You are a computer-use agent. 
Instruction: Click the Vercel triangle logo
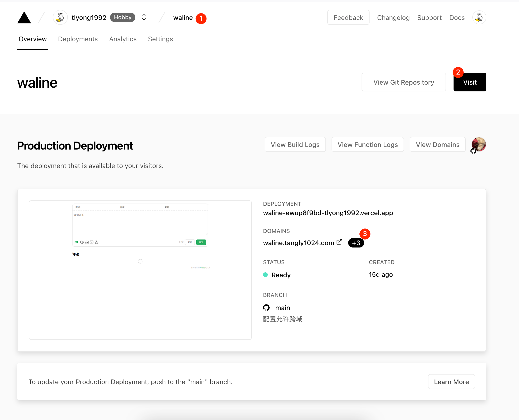(24, 17)
